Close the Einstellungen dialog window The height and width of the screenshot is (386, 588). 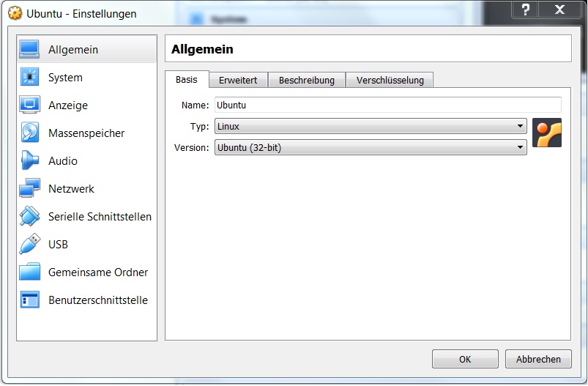[x=559, y=9]
